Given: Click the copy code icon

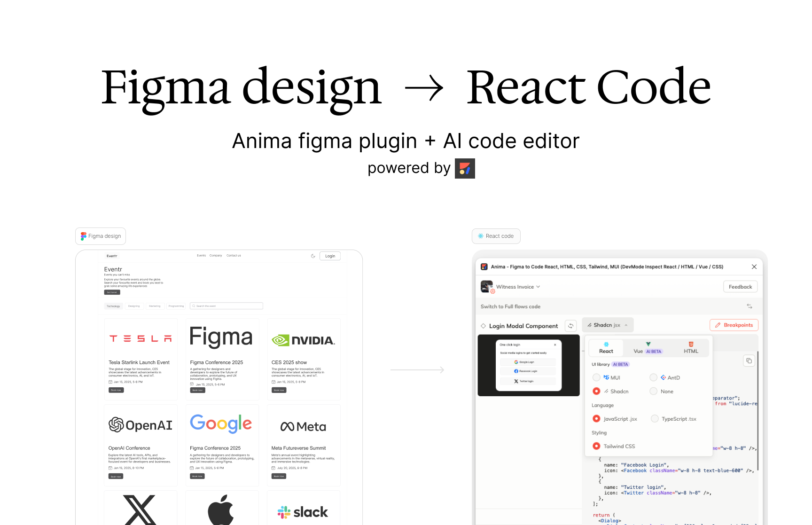Looking at the screenshot, I should 749,360.
